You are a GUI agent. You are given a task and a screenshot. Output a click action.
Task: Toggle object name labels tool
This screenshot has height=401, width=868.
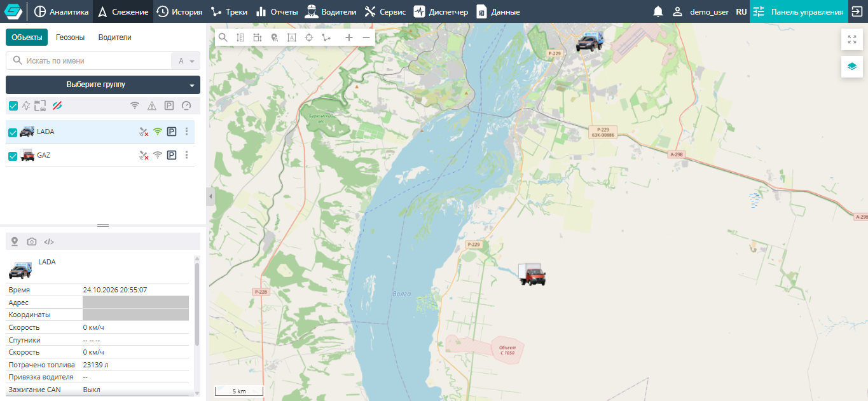point(292,37)
